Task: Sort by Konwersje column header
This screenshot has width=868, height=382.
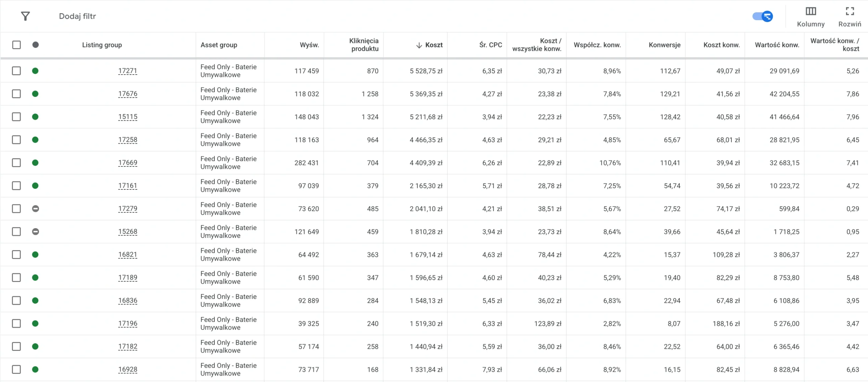Action: click(664, 45)
